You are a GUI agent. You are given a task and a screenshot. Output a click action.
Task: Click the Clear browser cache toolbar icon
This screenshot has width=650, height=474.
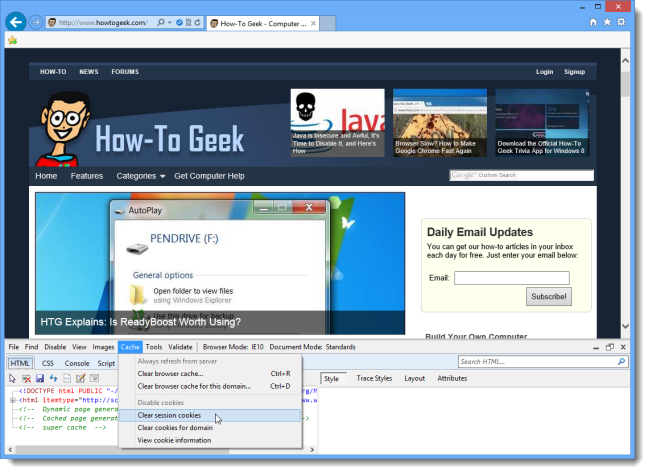pyautogui.click(x=26, y=378)
